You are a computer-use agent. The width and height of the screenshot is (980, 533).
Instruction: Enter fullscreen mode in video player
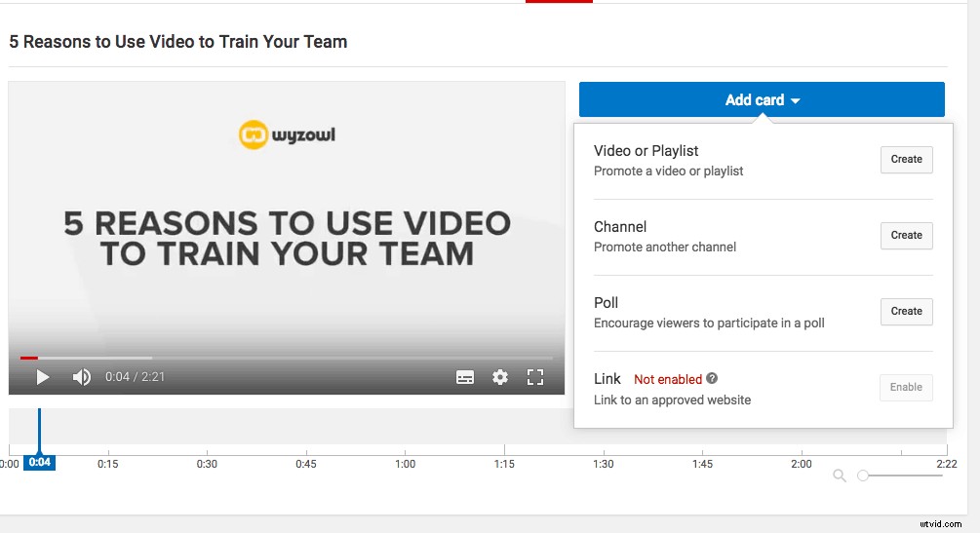tap(535, 377)
